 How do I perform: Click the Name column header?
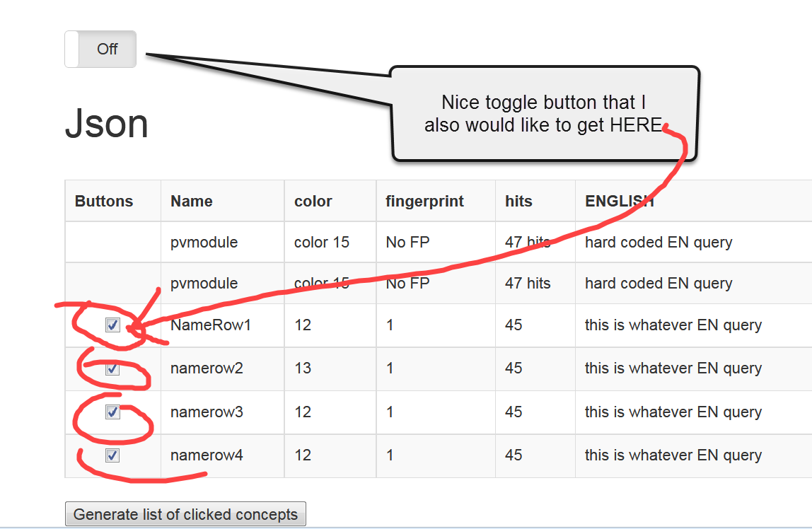(191, 201)
